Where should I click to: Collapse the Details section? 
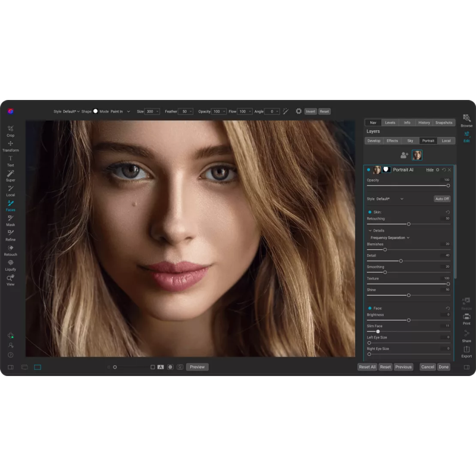click(x=369, y=230)
